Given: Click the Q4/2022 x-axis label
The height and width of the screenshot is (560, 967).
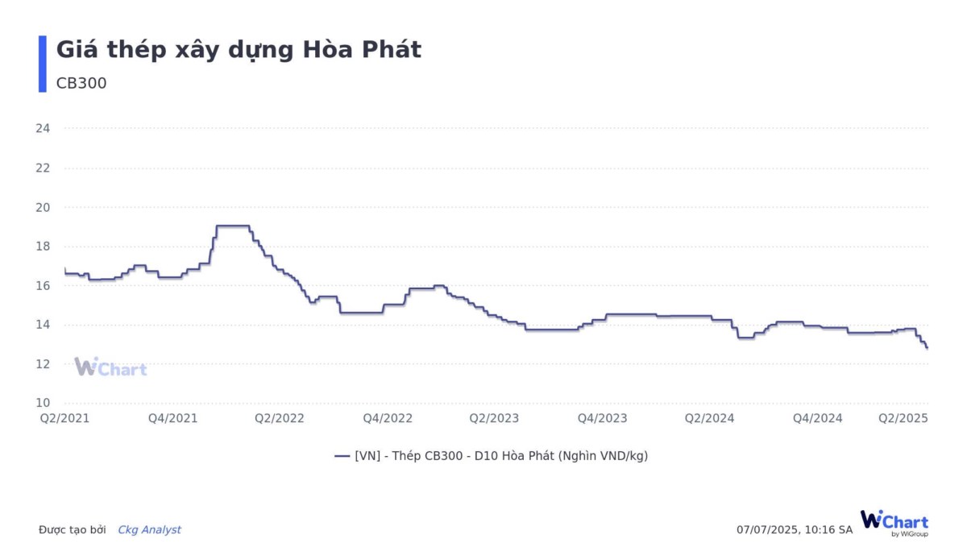Looking at the screenshot, I should click(388, 419).
